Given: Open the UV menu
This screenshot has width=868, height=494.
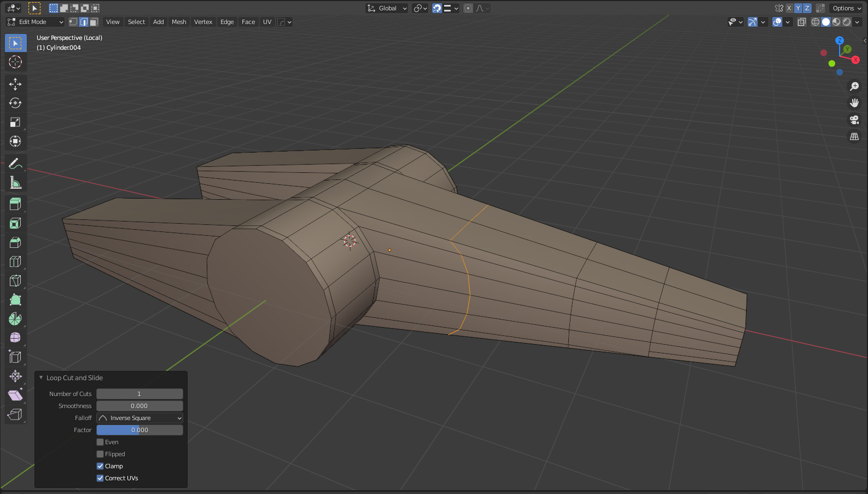Looking at the screenshot, I should 267,22.
